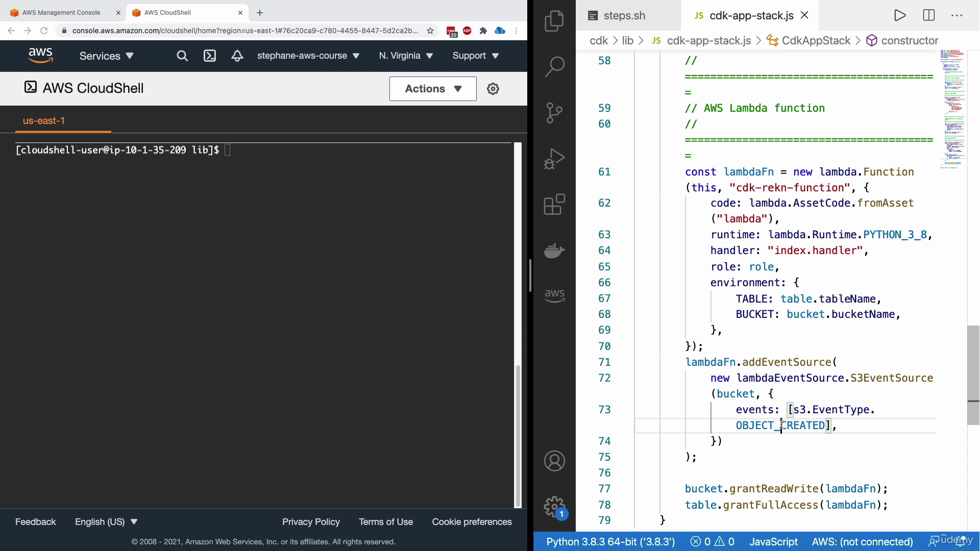Click line number 71 in gutter
This screenshot has width=980, height=551.
pos(604,362)
